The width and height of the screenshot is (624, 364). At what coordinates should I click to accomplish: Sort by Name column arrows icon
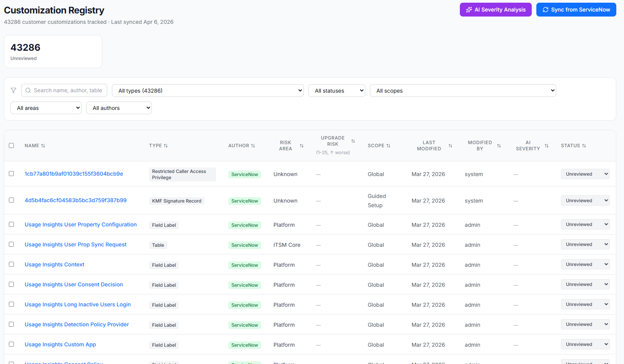43,146
